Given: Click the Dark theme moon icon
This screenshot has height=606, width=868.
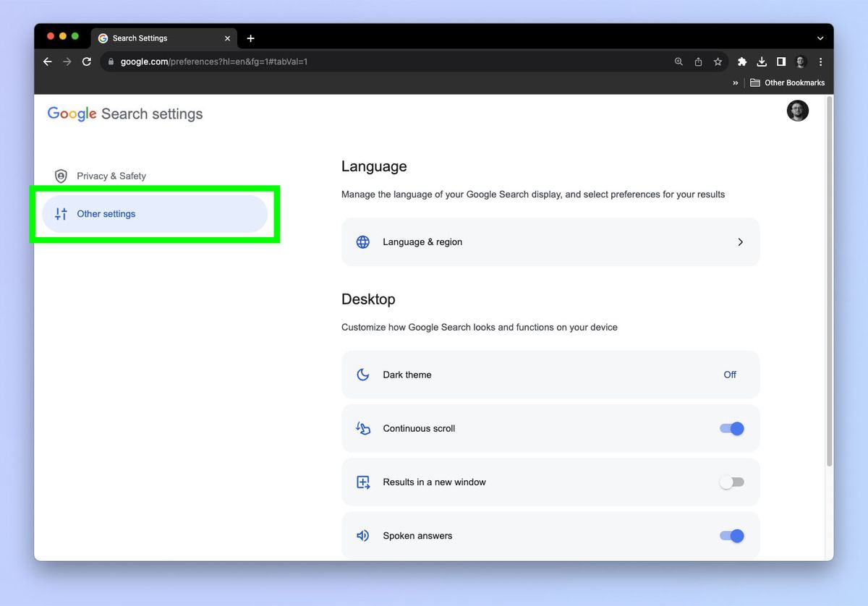Looking at the screenshot, I should pyautogui.click(x=362, y=375).
